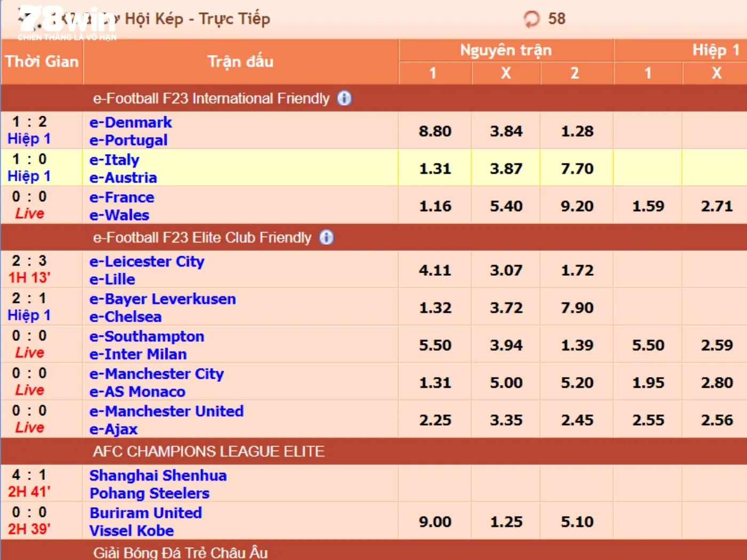
Task: Select odds 8.80 for e-Denmark win
Action: pos(435,131)
